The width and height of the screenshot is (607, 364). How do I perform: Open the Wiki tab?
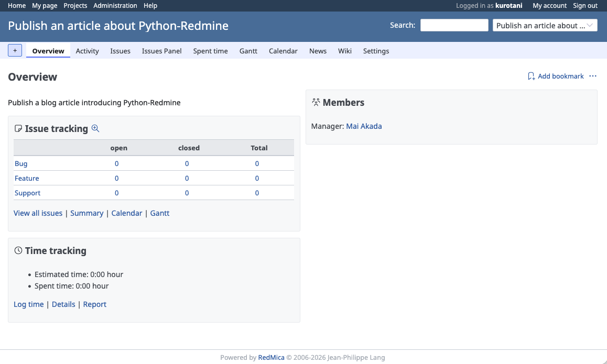(344, 51)
